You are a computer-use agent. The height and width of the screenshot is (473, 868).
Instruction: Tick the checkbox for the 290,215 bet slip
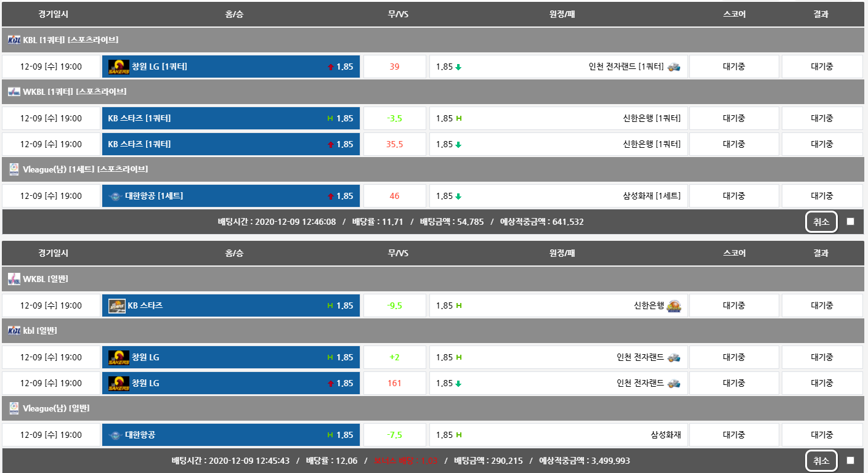tap(851, 461)
